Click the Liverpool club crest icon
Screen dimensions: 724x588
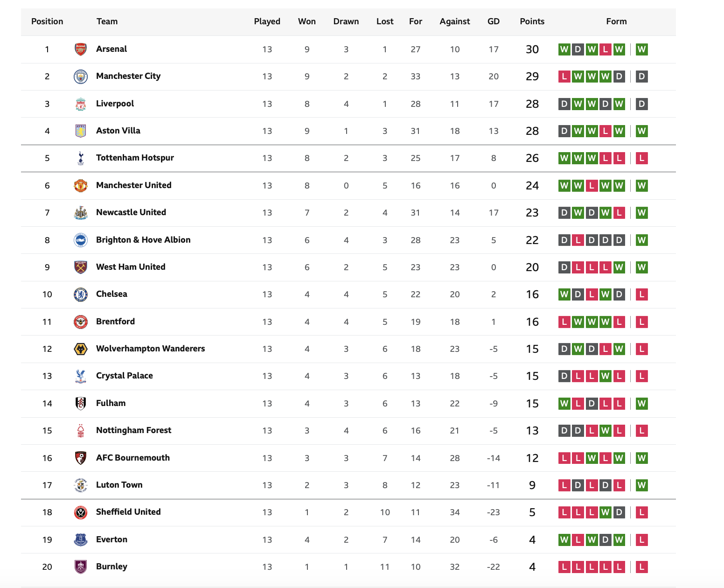pyautogui.click(x=81, y=104)
